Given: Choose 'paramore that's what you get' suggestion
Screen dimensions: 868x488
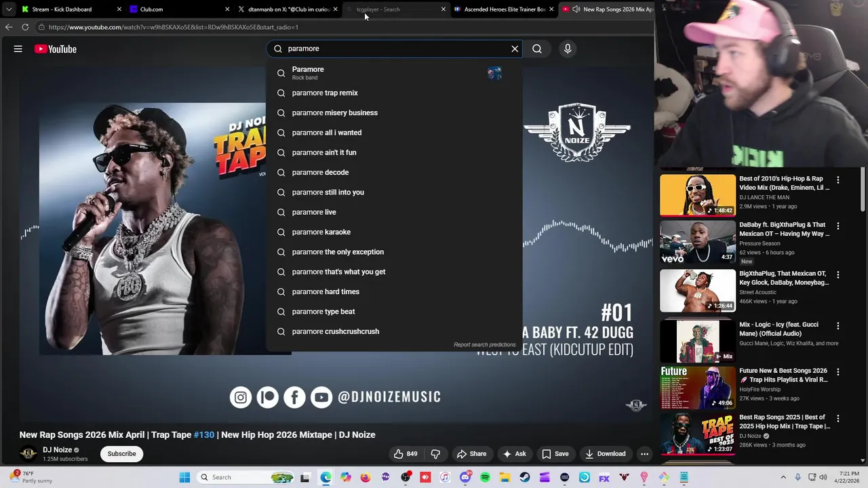Looking at the screenshot, I should (x=394, y=272).
